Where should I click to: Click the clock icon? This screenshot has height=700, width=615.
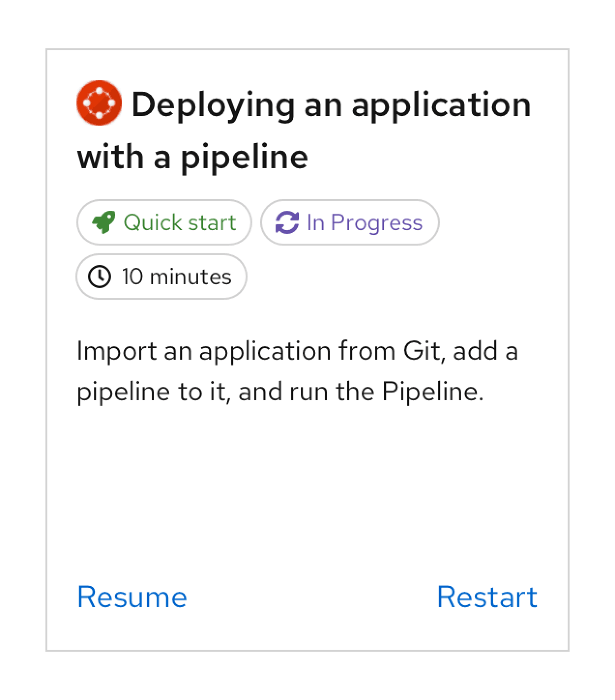pos(100,277)
